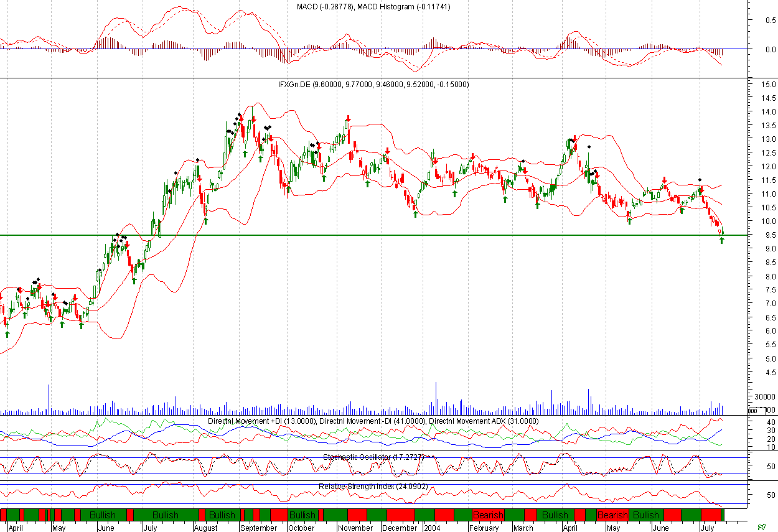778x532 pixels.
Task: Select the green buy arrow under the latest July candle
Action: 722,240
